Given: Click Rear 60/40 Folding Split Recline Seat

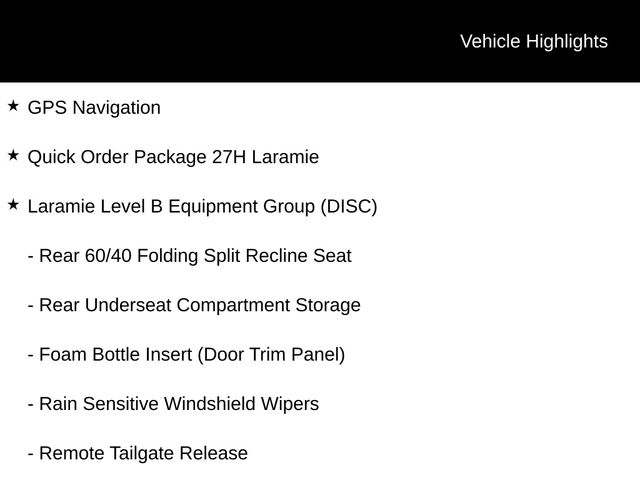Looking at the screenshot, I should [190, 256].
